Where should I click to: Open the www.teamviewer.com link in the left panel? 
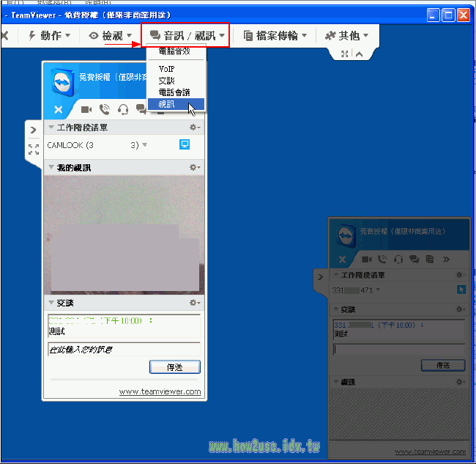coord(160,392)
